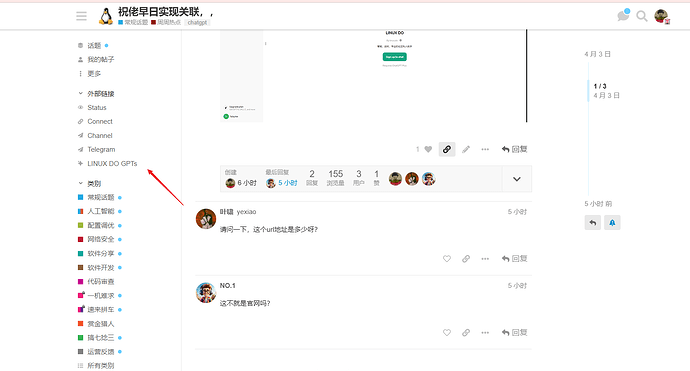Copy the post link with the chain icon

447,149
